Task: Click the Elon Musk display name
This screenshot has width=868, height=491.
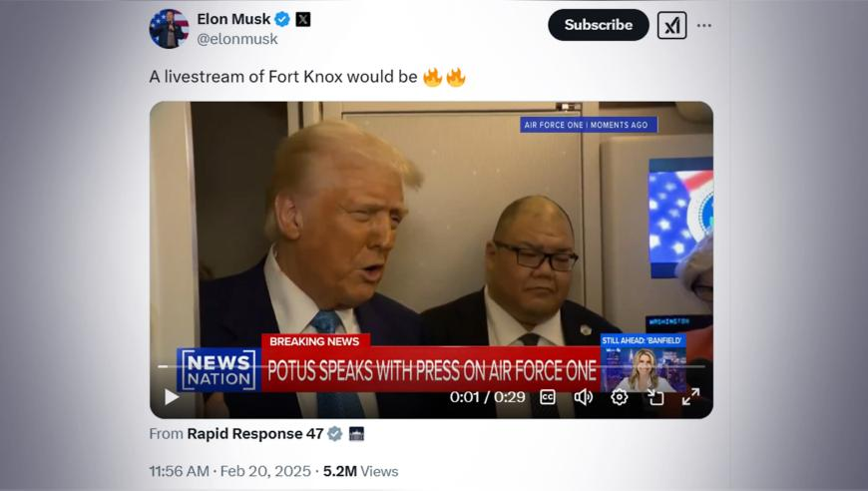Action: pyautogui.click(x=233, y=19)
